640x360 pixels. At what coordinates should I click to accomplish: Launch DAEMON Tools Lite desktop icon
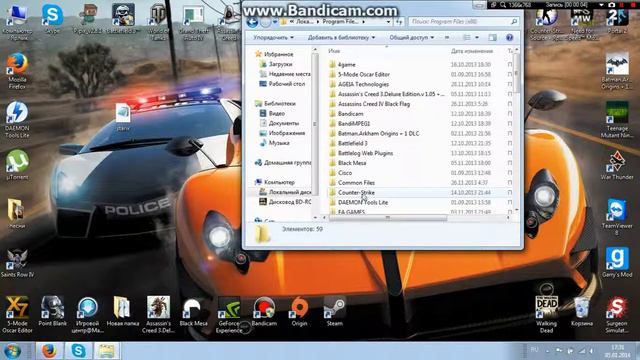pos(17,119)
